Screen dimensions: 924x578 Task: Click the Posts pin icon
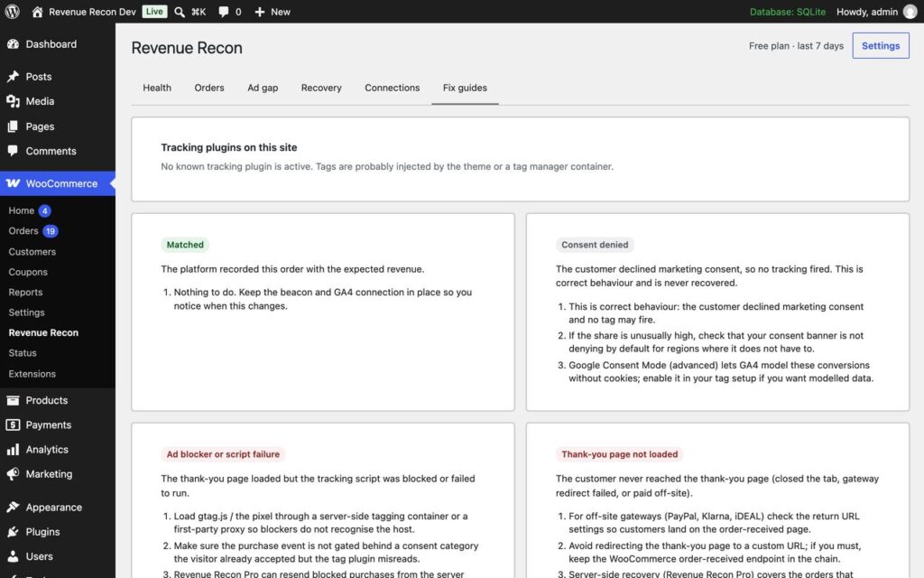[13, 77]
